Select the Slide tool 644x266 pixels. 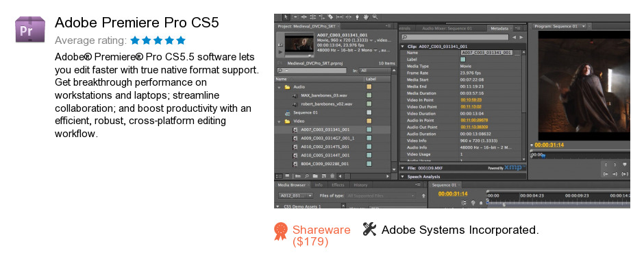pyautogui.click(x=348, y=17)
